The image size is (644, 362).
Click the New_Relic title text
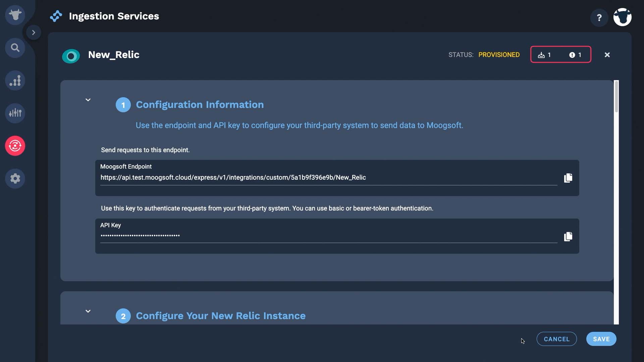tap(114, 55)
